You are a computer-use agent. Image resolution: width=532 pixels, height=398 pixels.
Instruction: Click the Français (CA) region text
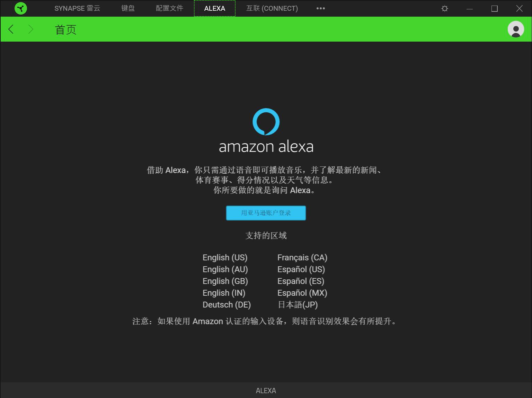[302, 258]
